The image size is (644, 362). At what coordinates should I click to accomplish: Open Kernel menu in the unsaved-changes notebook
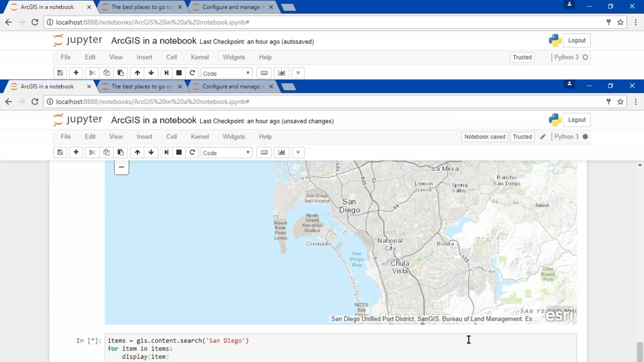tap(200, 137)
